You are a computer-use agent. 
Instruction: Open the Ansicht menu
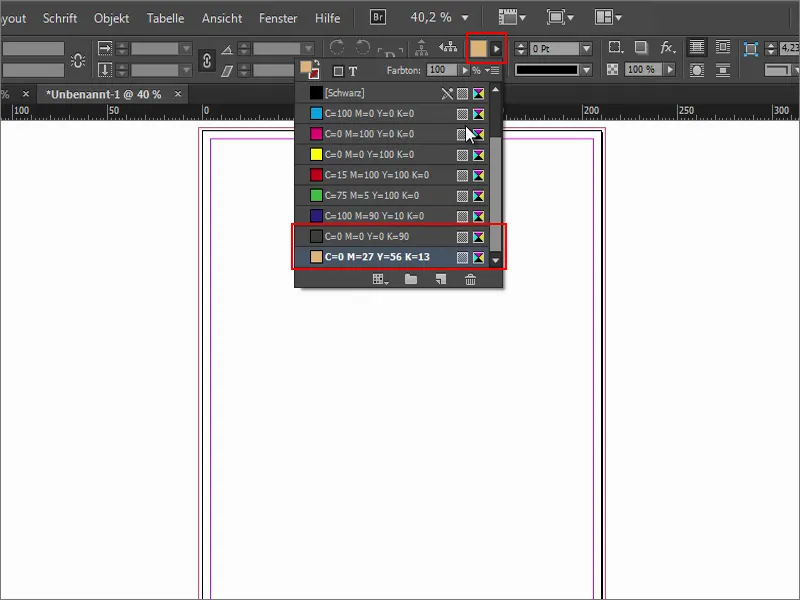point(221,18)
